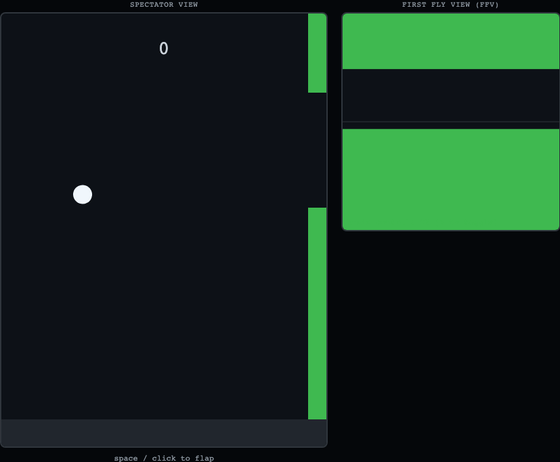
Task: Click the score number 0
Action: (x=164, y=49)
